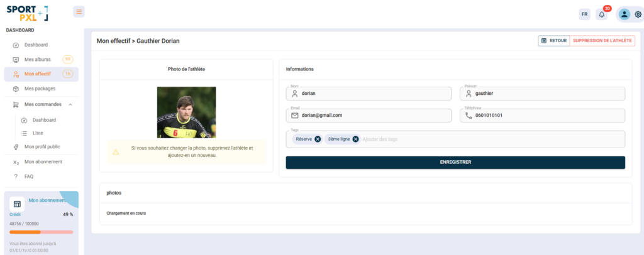Open Mes albums in the sidebar
This screenshot has height=255, width=644.
pos(38,60)
